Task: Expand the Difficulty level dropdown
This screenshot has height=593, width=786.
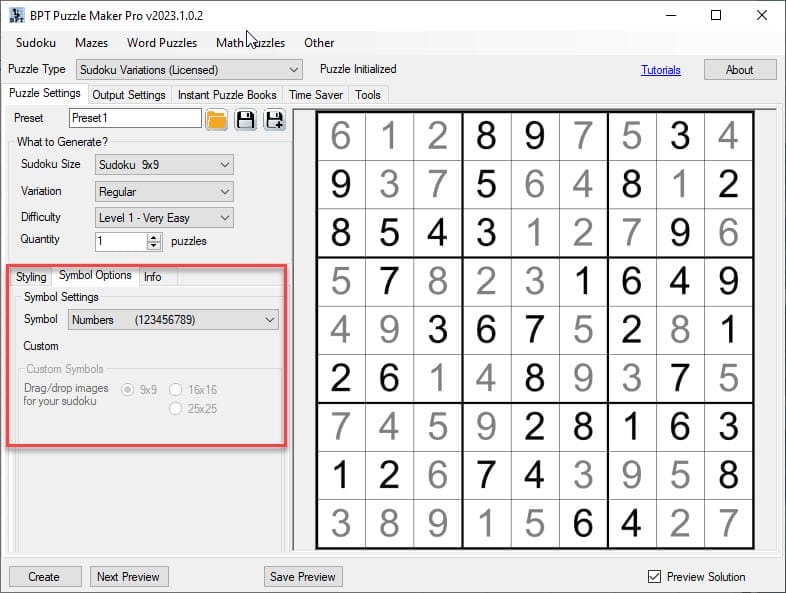Action: pos(164,217)
